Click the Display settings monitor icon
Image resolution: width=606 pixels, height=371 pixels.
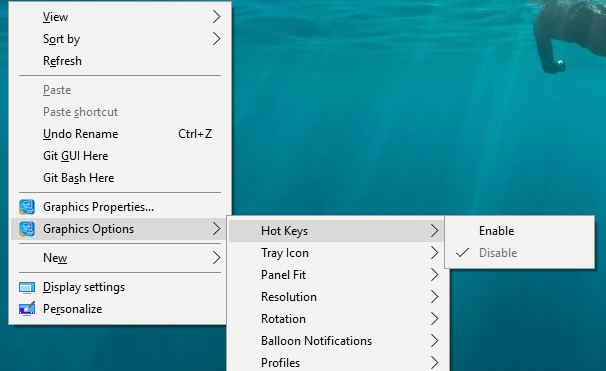pyautogui.click(x=27, y=287)
